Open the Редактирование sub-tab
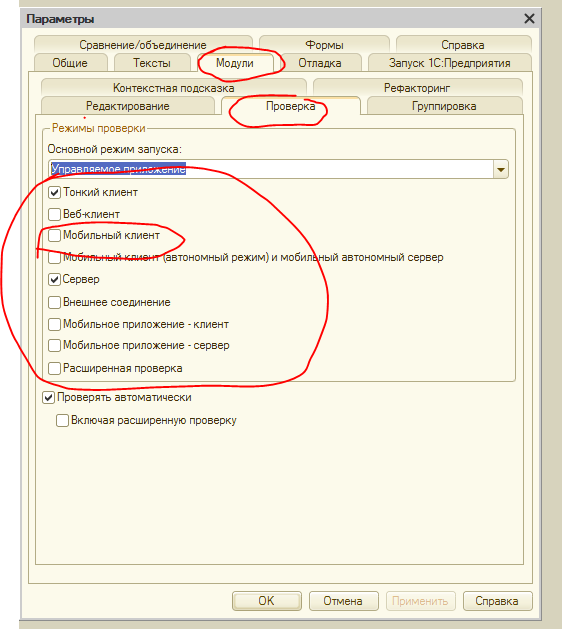Screen dimensions: 562x629 point(128,106)
